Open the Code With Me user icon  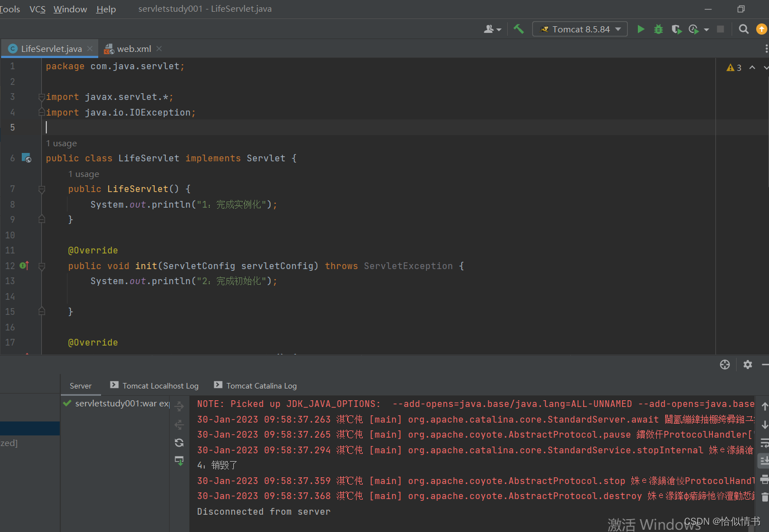coord(489,29)
